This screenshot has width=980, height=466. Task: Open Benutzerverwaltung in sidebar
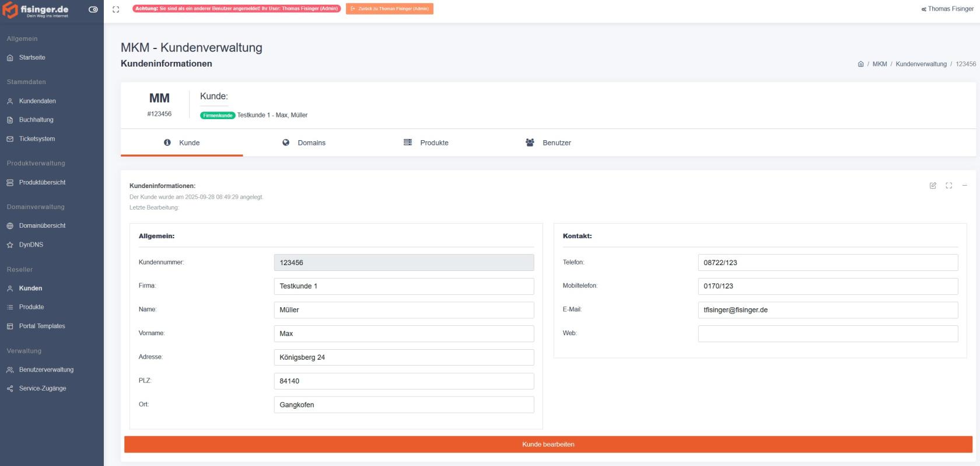click(46, 370)
